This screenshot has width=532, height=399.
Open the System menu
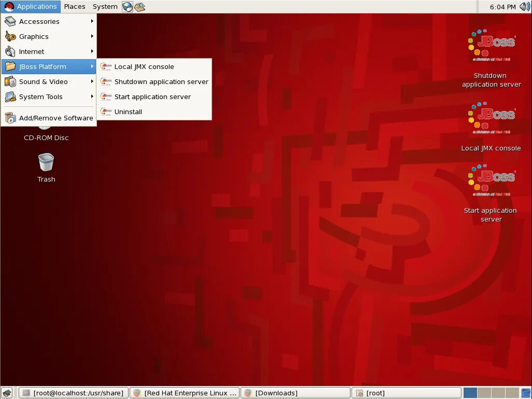(x=105, y=6)
